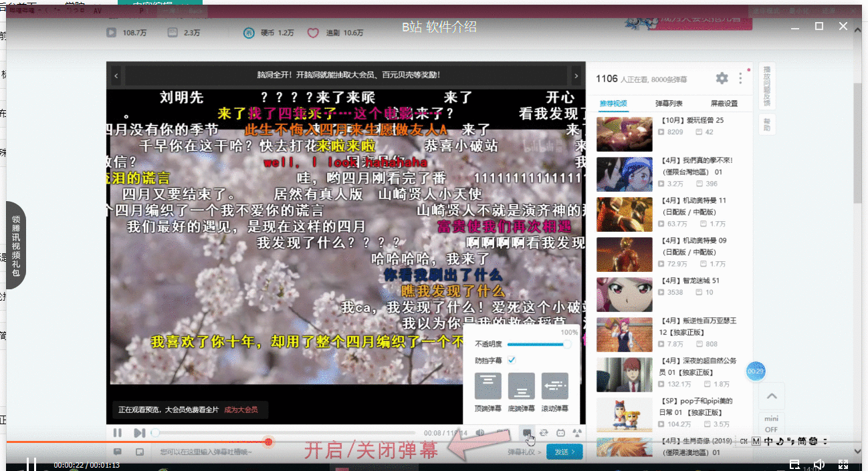Expand the banner's right arrow
Image resolution: width=868 pixels, height=471 pixels.
[576, 75]
